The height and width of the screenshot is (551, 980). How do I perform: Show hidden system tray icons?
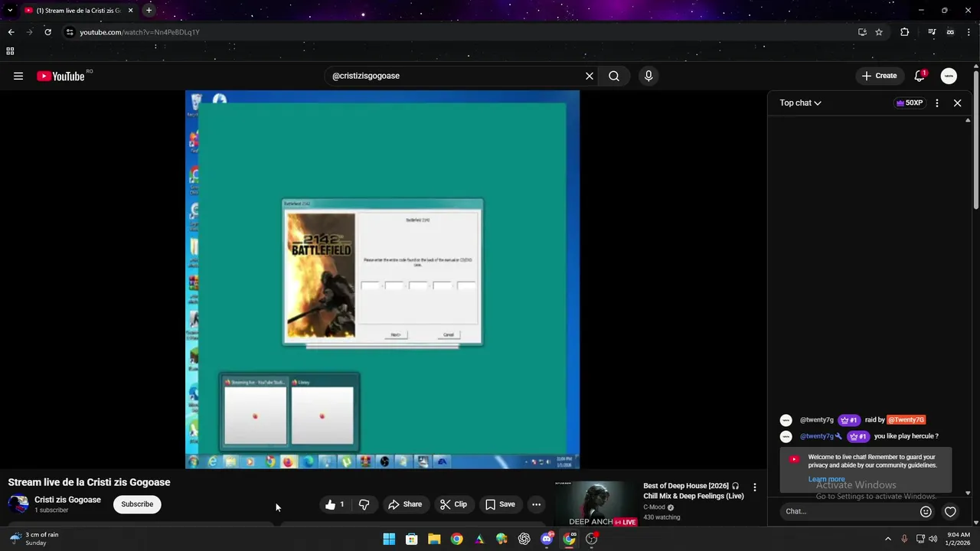[x=887, y=539]
